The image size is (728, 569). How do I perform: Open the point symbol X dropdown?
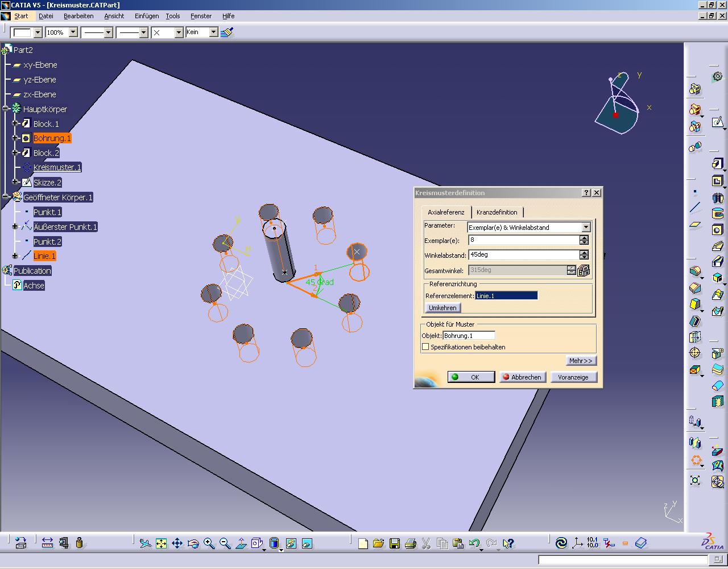tap(179, 32)
